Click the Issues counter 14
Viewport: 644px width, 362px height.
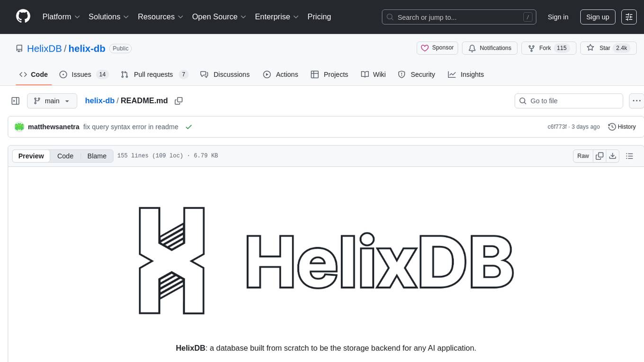click(x=102, y=74)
